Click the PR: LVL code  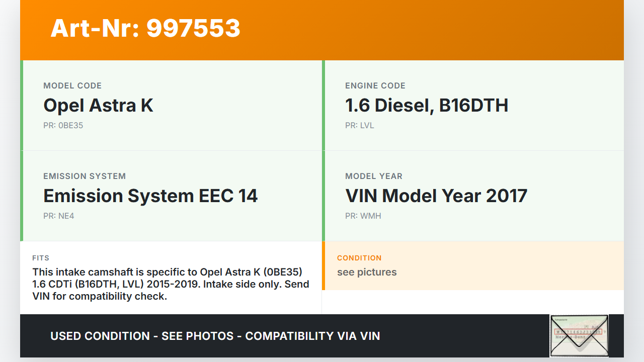click(x=359, y=126)
